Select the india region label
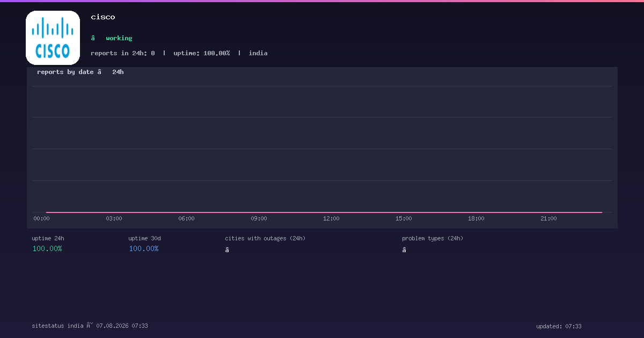Image resolution: width=644 pixels, height=338 pixels. tap(258, 53)
